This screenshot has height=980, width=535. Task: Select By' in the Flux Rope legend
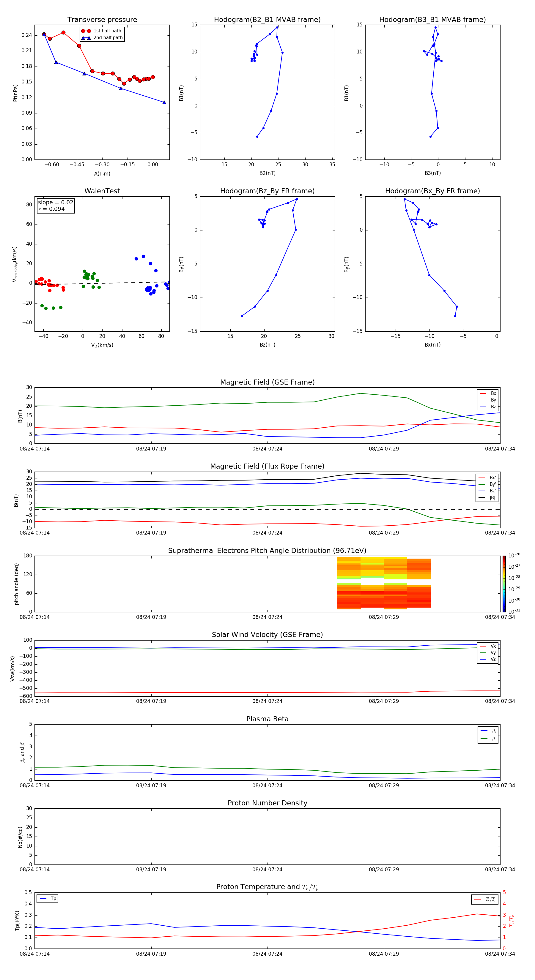point(487,484)
